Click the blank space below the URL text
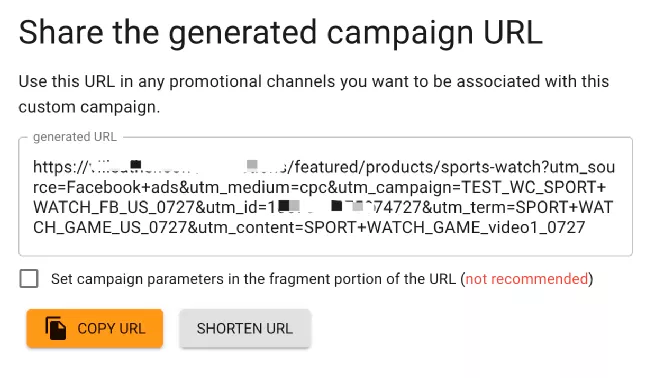647x378 pixels. [x=325, y=246]
